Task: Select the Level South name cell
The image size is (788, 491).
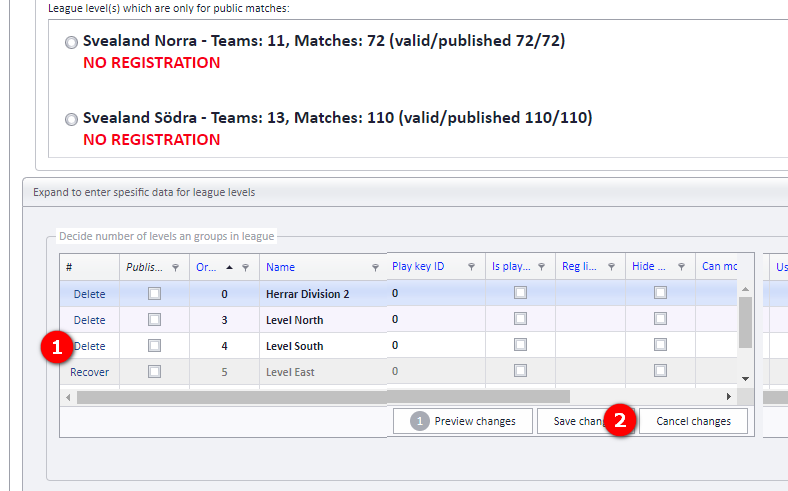Action: 323,346
